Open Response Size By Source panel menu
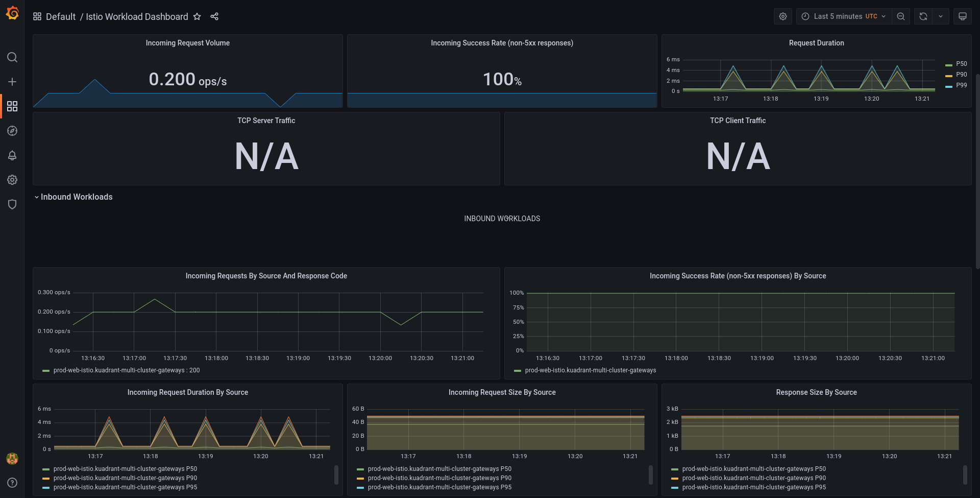The image size is (980, 498). pos(816,392)
